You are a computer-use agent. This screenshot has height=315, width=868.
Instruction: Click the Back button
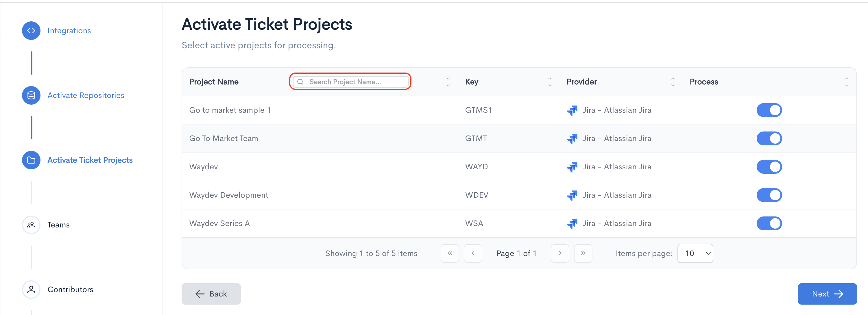[x=211, y=294]
